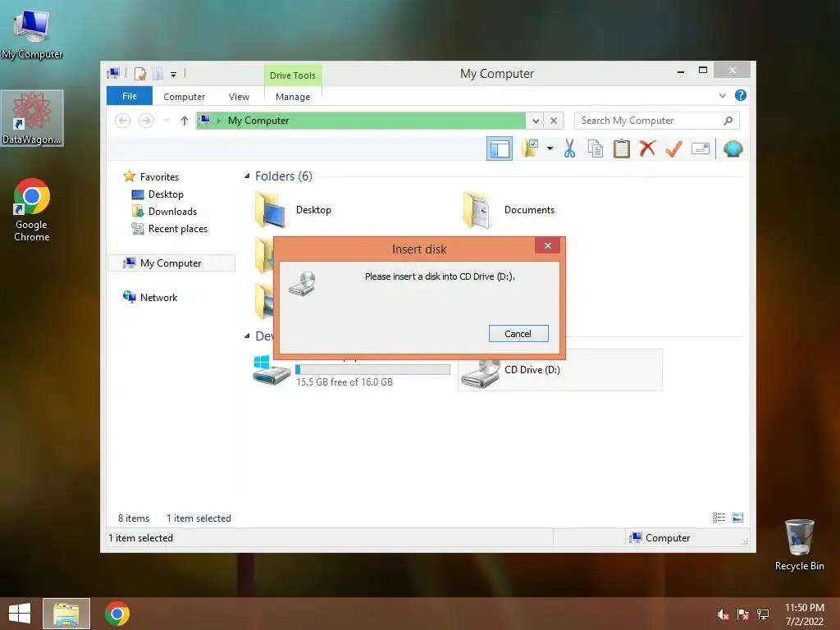The height and width of the screenshot is (630, 840).
Task: Launch Chrome from the taskbar
Action: [117, 614]
